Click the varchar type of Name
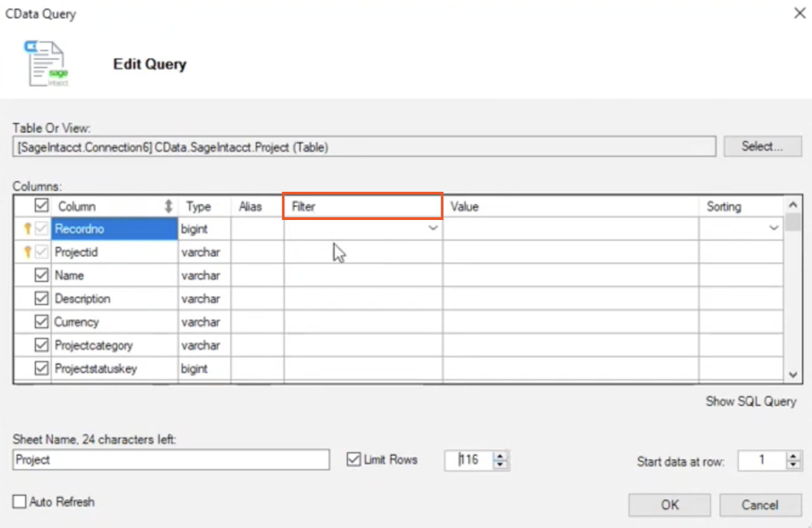 [201, 275]
